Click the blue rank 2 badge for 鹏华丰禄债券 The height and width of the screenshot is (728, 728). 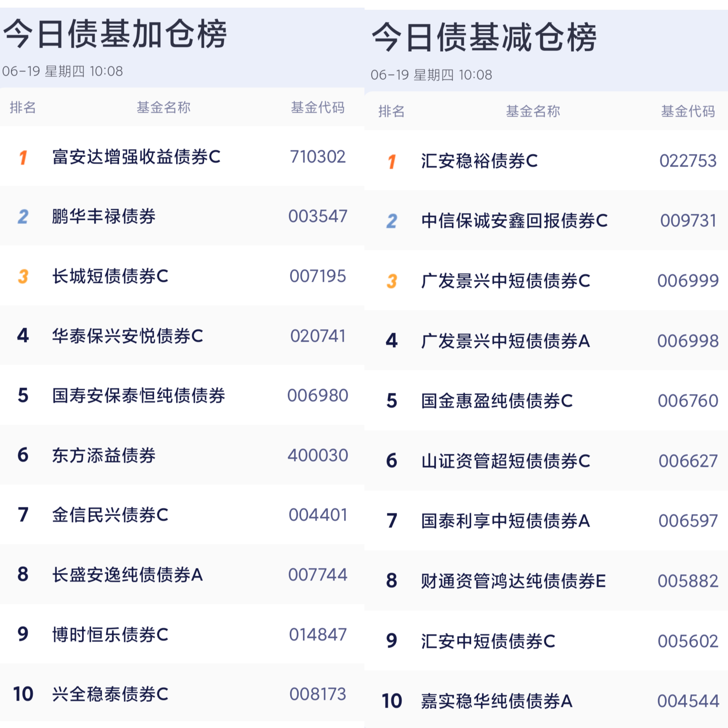tap(23, 217)
